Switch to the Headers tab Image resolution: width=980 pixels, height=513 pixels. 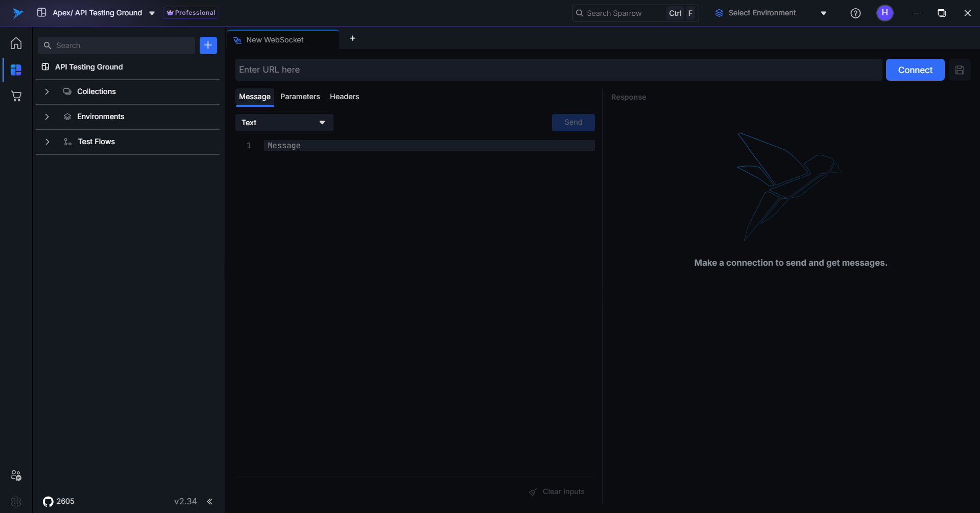click(x=344, y=97)
